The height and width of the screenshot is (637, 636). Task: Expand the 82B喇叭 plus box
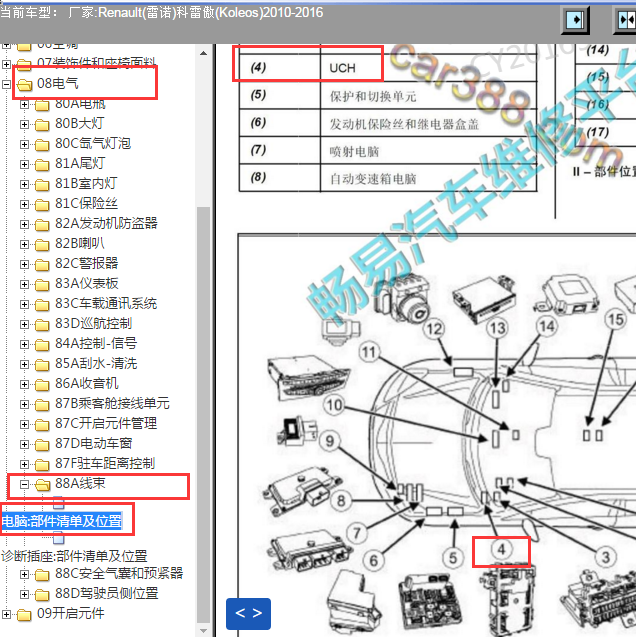pos(24,244)
